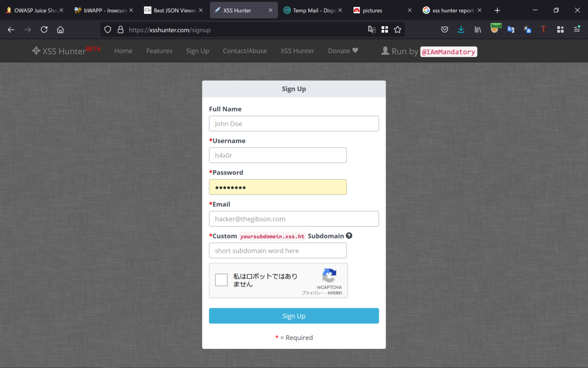
Task: Open the blue translate extension icon
Action: tap(511, 29)
